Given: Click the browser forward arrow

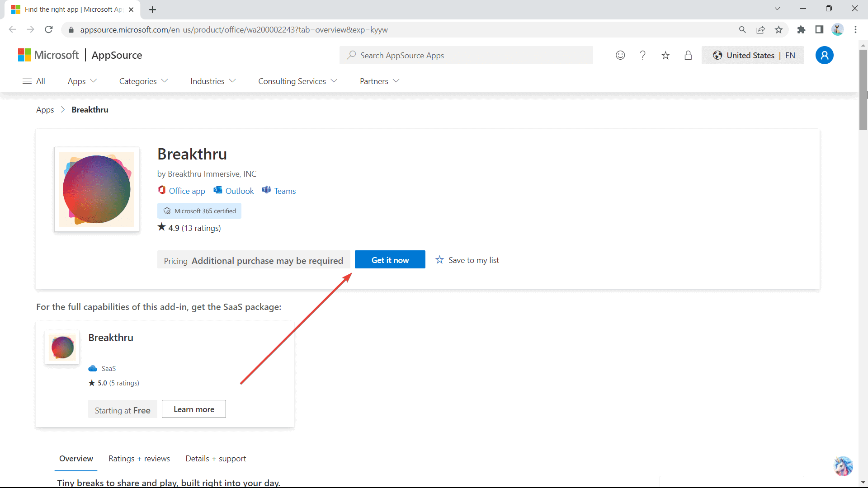Looking at the screenshot, I should 30,29.
